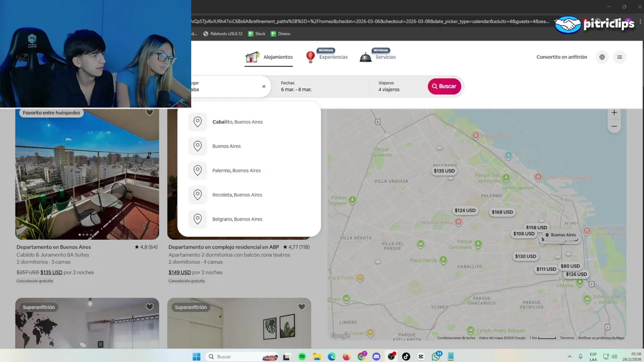Open Firefox from taskbar

point(347,356)
